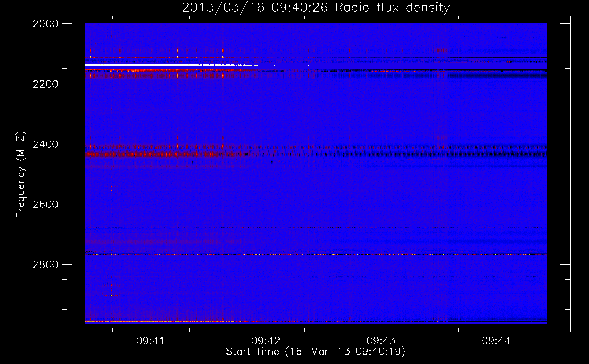Click the 2600 frequency tick label
Viewport: 589px width, 364px height.
click(46, 204)
